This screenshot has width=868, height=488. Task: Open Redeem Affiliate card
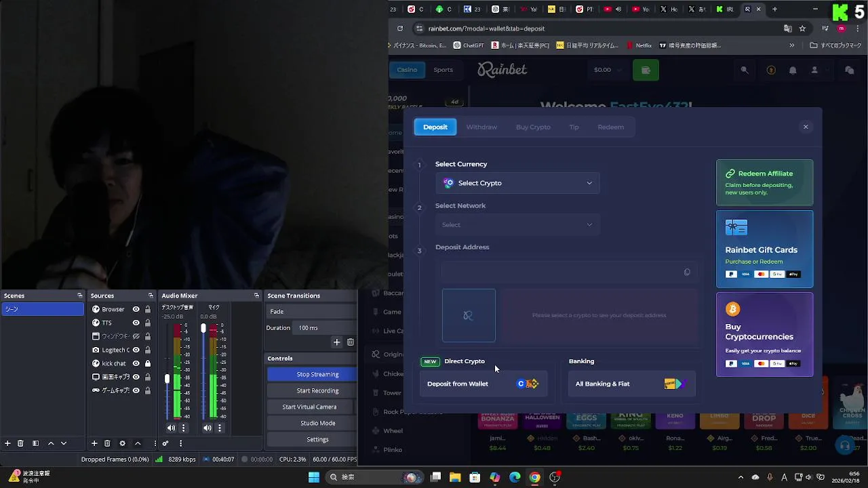click(764, 182)
